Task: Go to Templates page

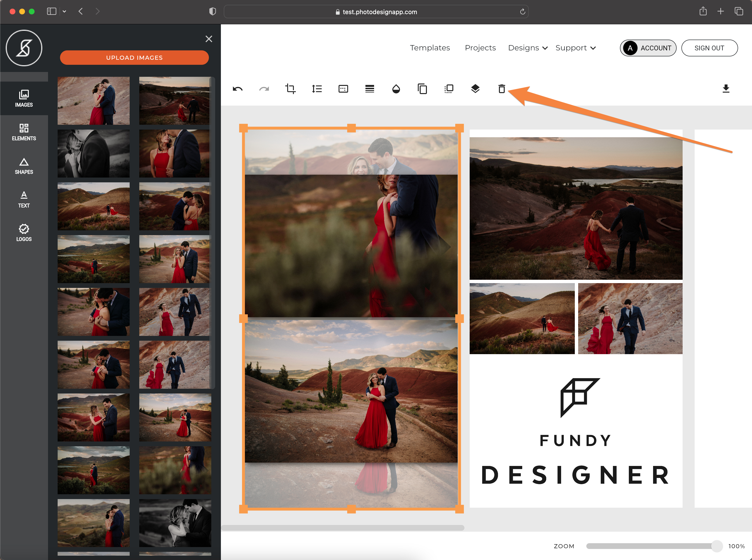Action: [430, 48]
